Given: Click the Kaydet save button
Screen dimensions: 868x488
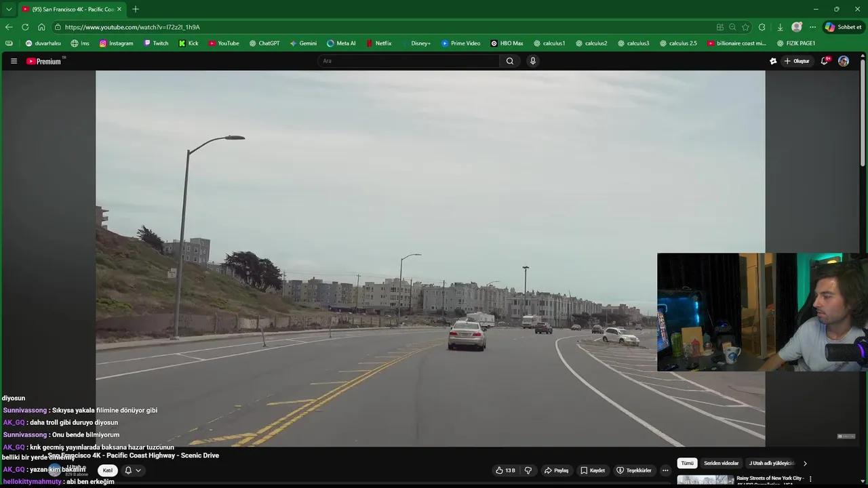Looking at the screenshot, I should pyautogui.click(x=592, y=470).
